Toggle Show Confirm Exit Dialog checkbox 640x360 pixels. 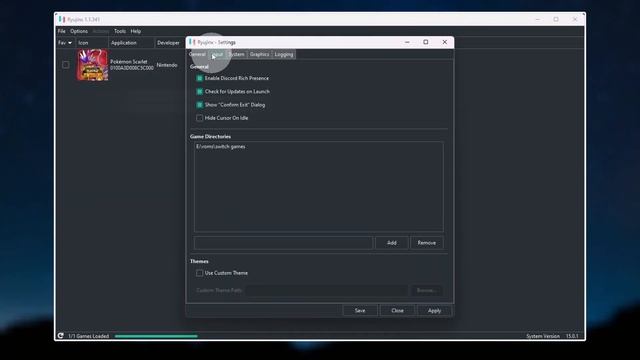(200, 105)
